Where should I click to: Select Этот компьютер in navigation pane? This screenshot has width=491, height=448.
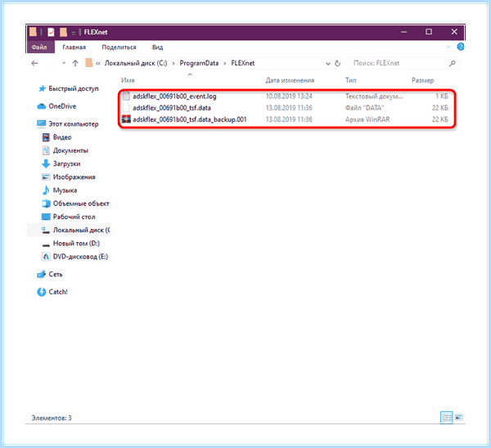tap(74, 124)
